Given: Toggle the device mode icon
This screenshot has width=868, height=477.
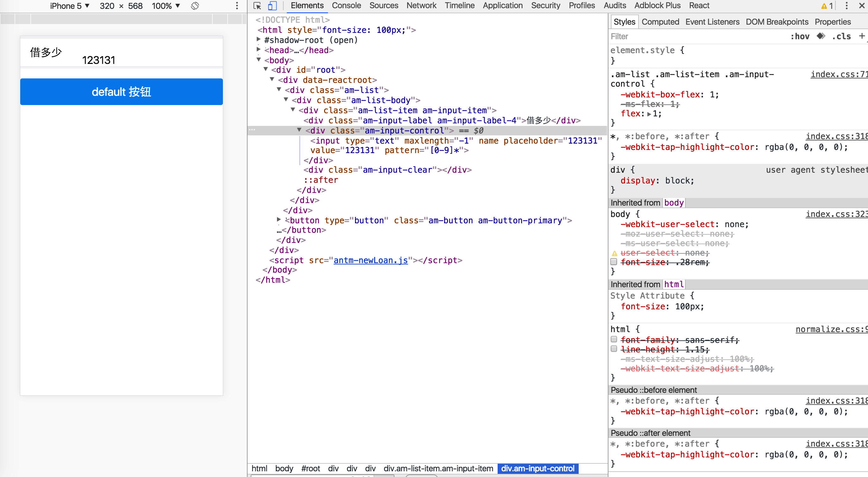Looking at the screenshot, I should (272, 6).
